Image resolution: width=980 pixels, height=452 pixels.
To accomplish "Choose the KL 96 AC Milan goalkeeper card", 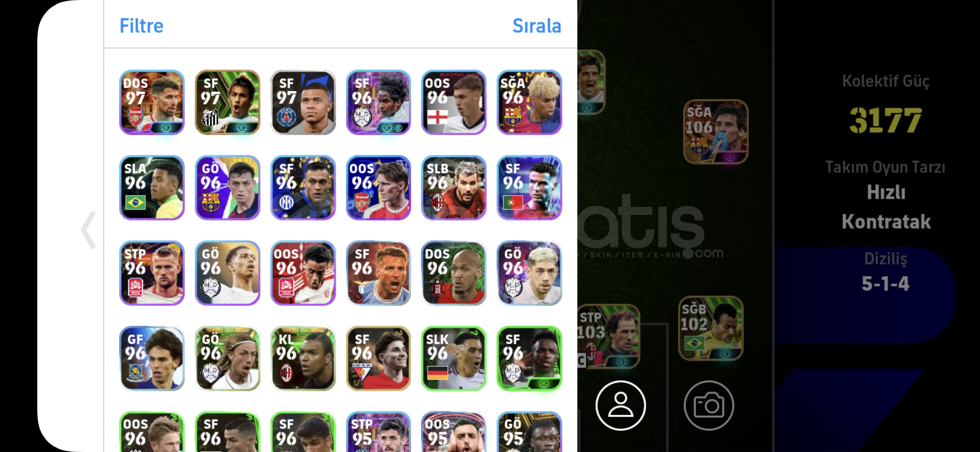I will (303, 358).
